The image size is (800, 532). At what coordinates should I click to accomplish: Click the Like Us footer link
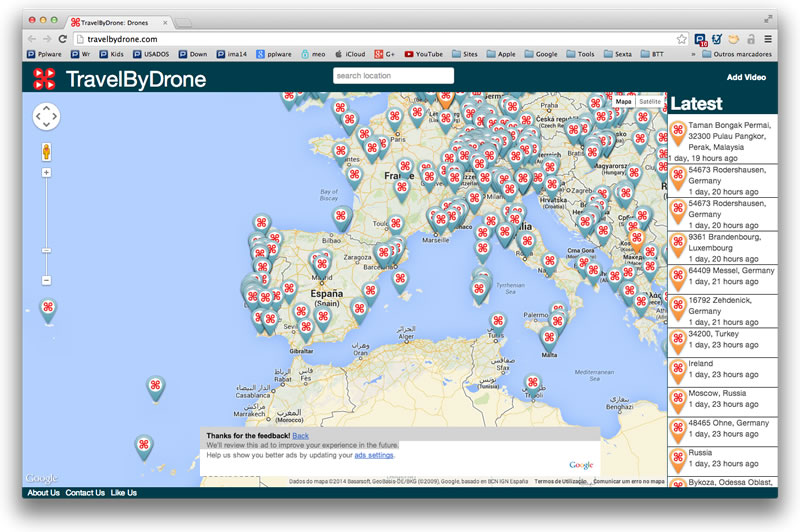[123, 493]
